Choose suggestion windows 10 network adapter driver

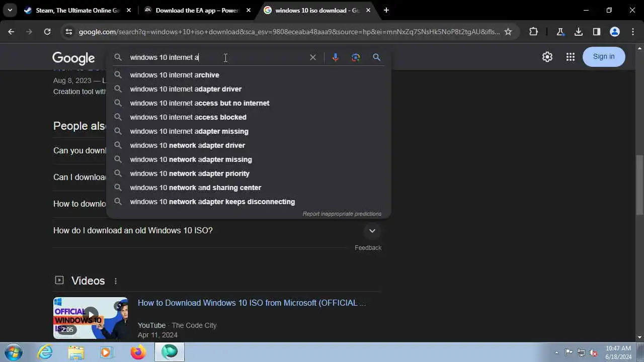249,145
